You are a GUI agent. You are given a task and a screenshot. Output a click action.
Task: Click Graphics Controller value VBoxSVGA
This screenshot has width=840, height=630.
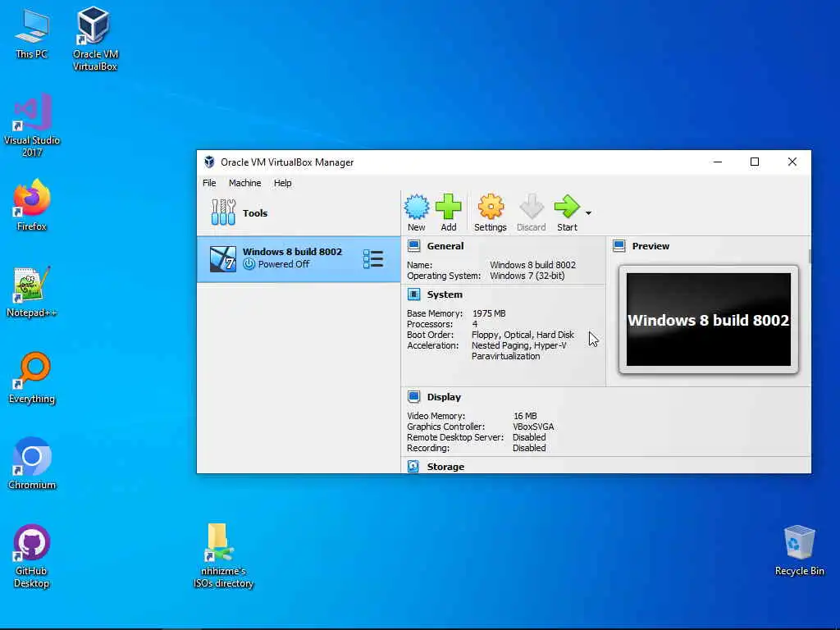533,427
